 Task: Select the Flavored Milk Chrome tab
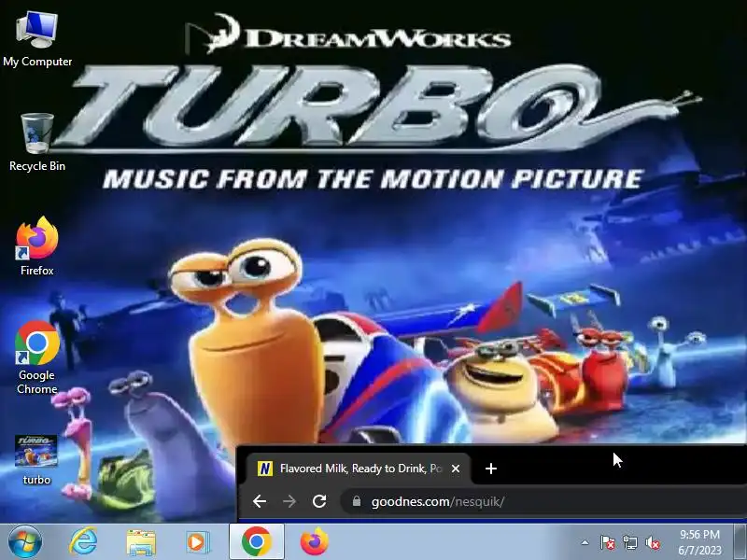pos(358,469)
